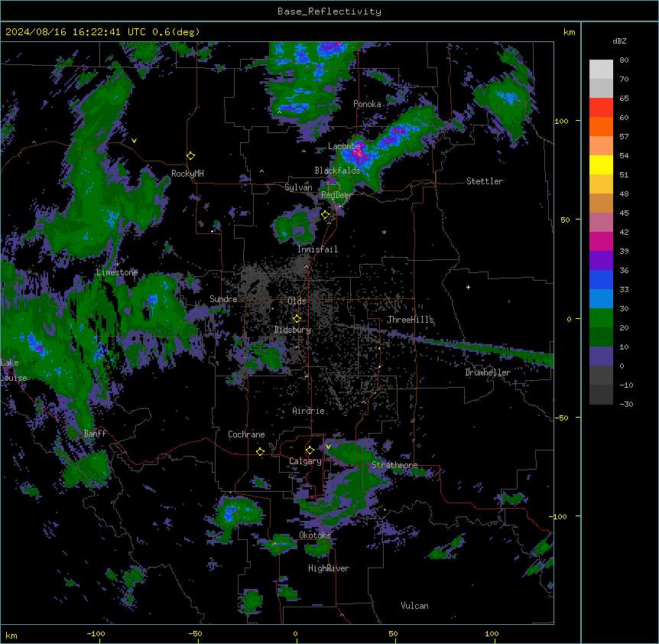Image resolution: width=659 pixels, height=644 pixels.
Task: Click the ThreeHills label
Action: [411, 320]
